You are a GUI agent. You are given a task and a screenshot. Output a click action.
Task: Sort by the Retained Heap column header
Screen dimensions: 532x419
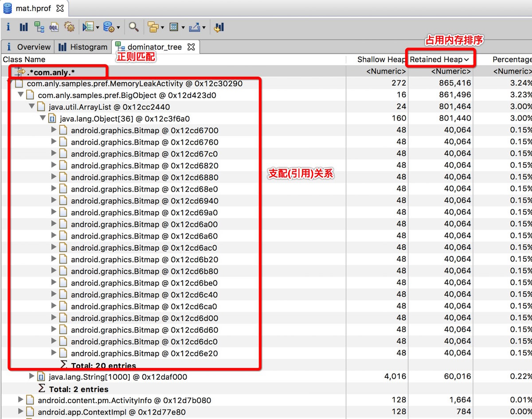(441, 59)
